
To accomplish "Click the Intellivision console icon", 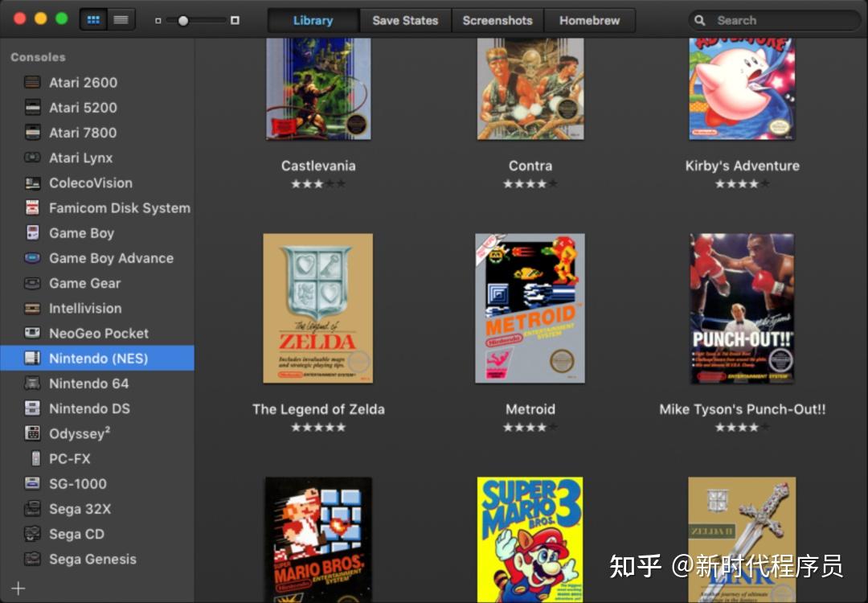I will coord(33,308).
